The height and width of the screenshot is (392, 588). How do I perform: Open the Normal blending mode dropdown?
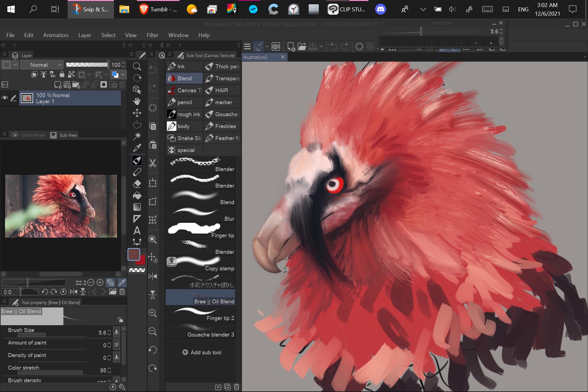pyautogui.click(x=42, y=65)
